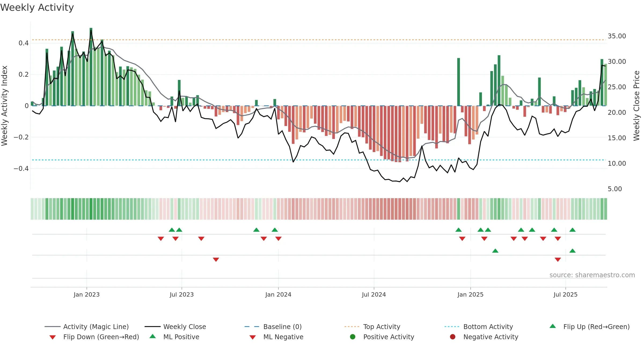Click the 5.00 price axis tick
The width and height of the screenshot is (644, 362).
pyautogui.click(x=615, y=189)
